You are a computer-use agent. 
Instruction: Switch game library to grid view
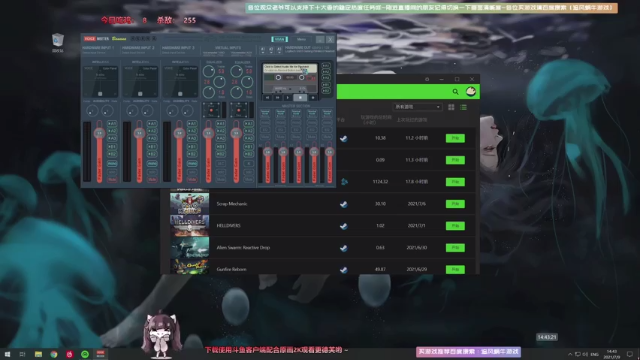tap(451, 107)
